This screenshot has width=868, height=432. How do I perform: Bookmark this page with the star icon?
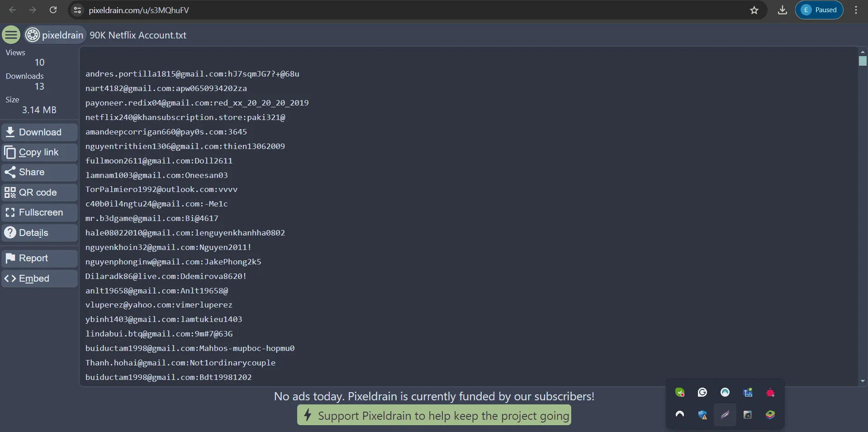pyautogui.click(x=754, y=10)
